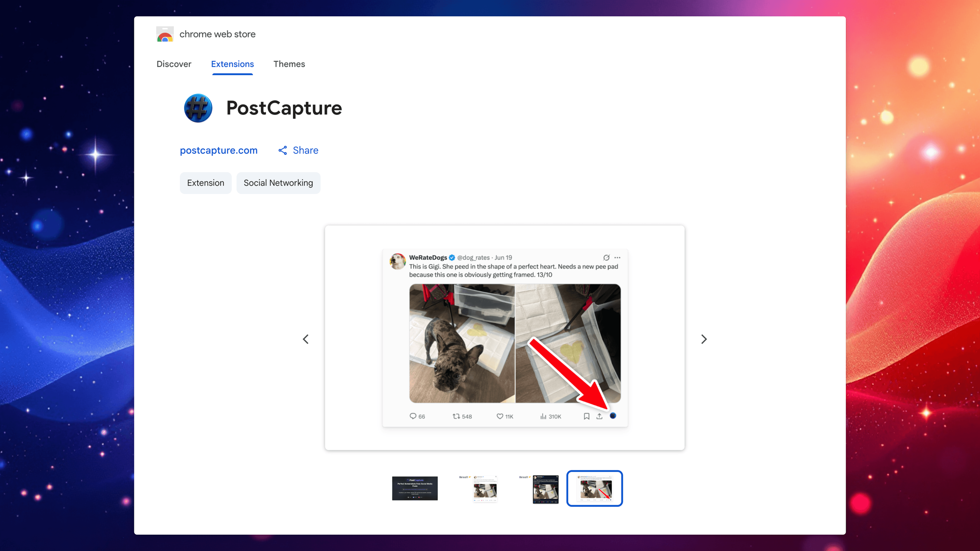The height and width of the screenshot is (551, 980).
Task: Click the large WeRateDogs tweet preview image
Action: pos(505,338)
